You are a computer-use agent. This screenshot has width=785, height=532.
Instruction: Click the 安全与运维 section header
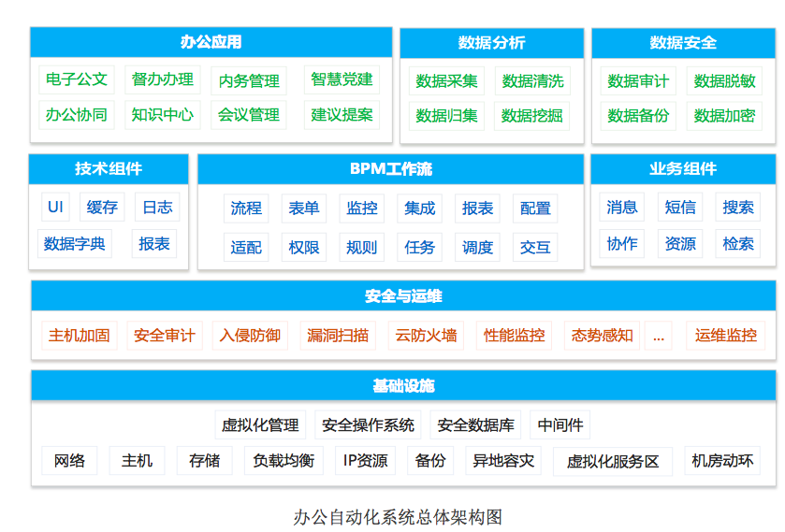coord(403,296)
